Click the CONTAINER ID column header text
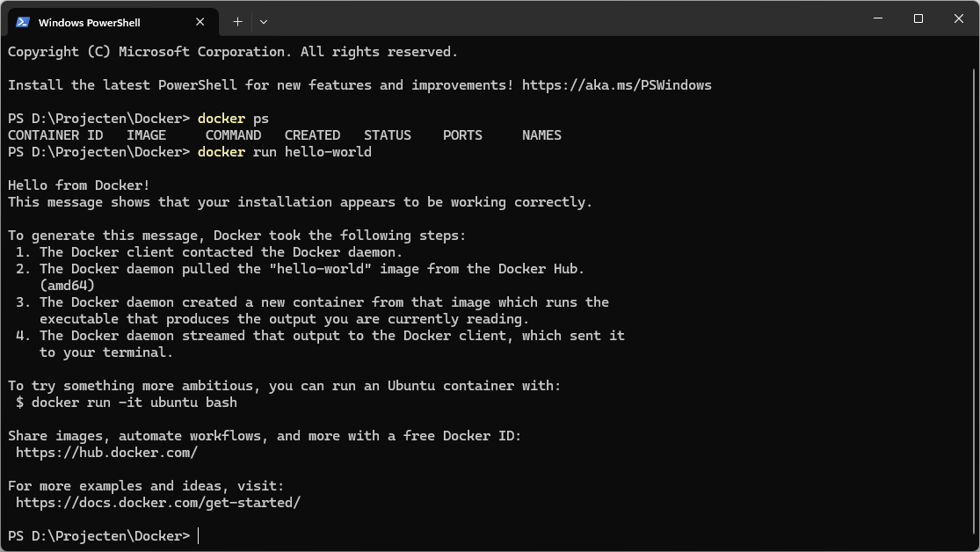Image resolution: width=980 pixels, height=552 pixels. click(x=55, y=135)
